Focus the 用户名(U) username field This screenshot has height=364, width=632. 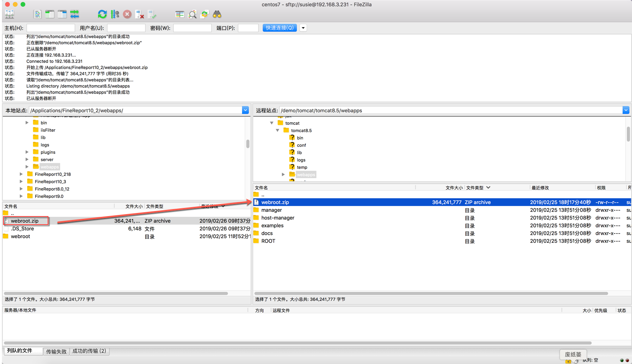coord(126,28)
